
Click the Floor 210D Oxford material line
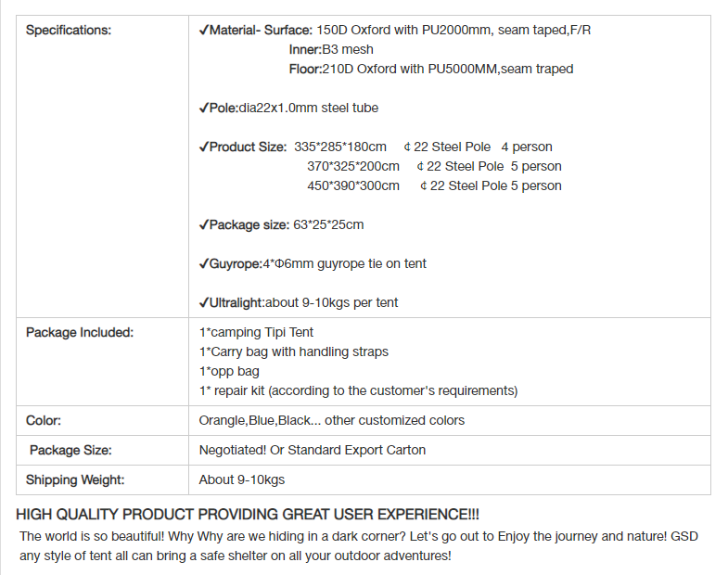pyautogui.click(x=431, y=69)
